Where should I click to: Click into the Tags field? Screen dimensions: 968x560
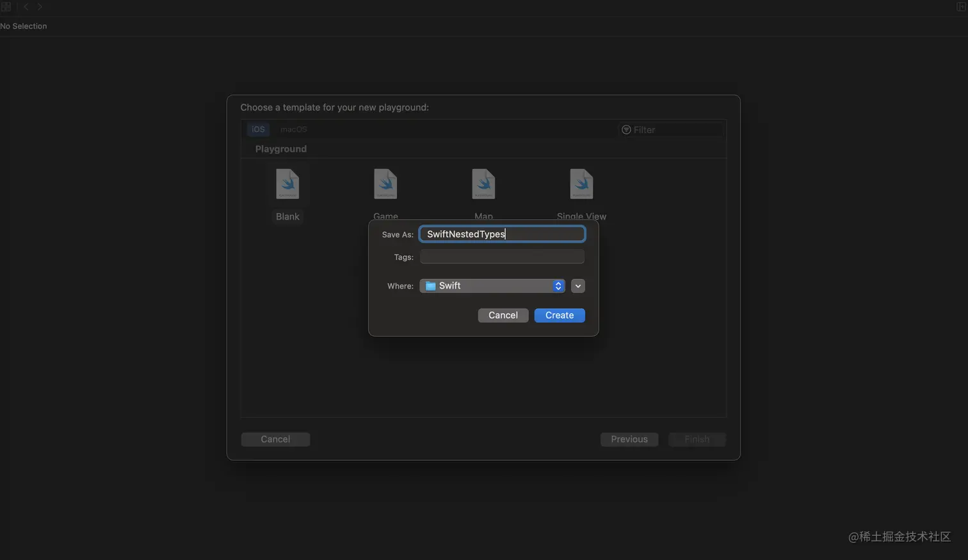coord(502,257)
